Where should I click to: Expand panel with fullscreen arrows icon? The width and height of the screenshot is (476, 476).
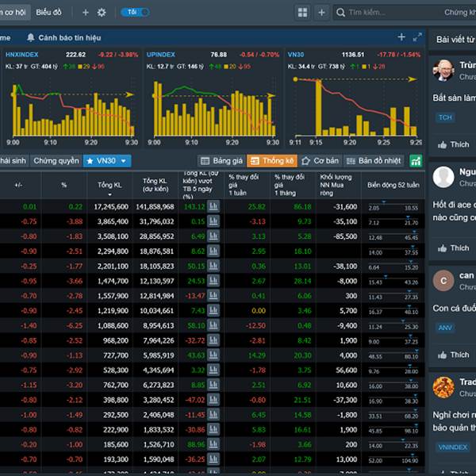pos(417,37)
